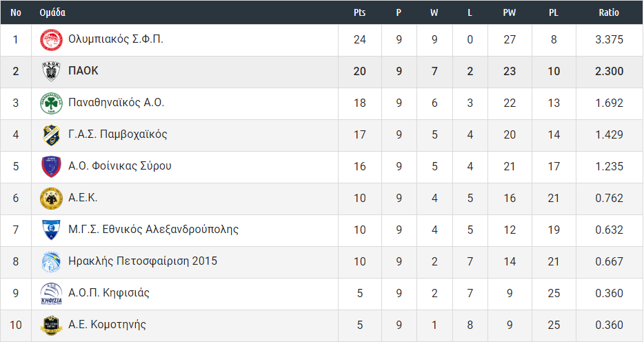Image resolution: width=644 pixels, height=342 pixels.
Task: Open Ηρακλής Πετοσφαίριση 2015 team link
Action: pos(143,261)
